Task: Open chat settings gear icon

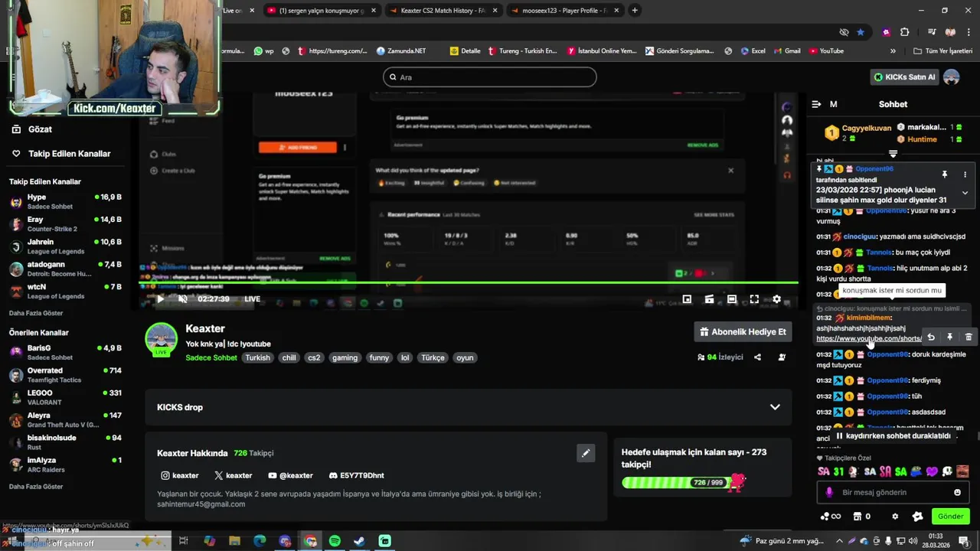Action: pyautogui.click(x=895, y=517)
